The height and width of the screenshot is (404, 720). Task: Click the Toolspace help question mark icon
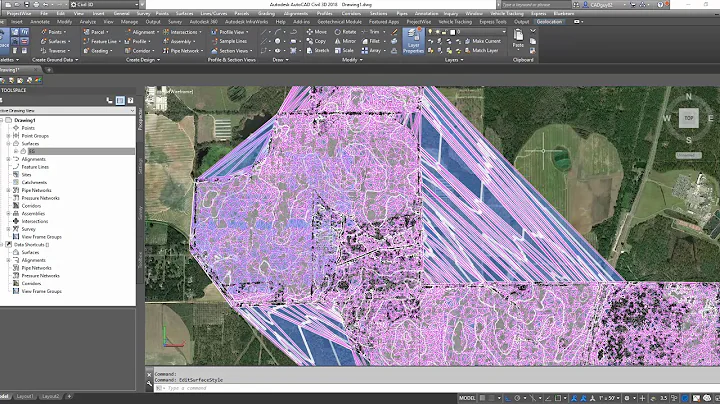pyautogui.click(x=130, y=100)
